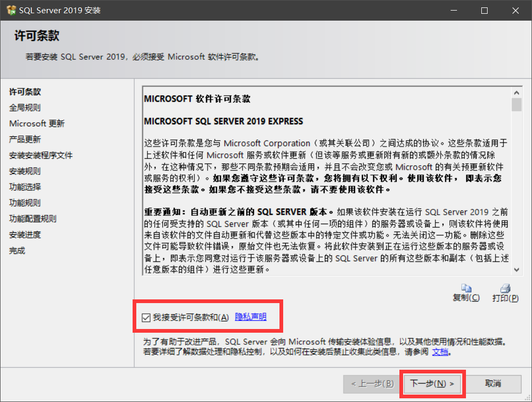The height and width of the screenshot is (402, 532).
Task: Click the license text scrollbar thumb
Action: tap(516, 105)
